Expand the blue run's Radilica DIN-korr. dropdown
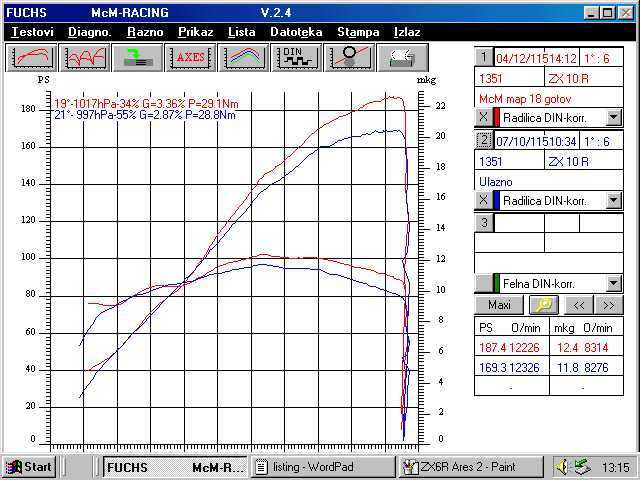The image size is (640, 480). click(x=614, y=200)
